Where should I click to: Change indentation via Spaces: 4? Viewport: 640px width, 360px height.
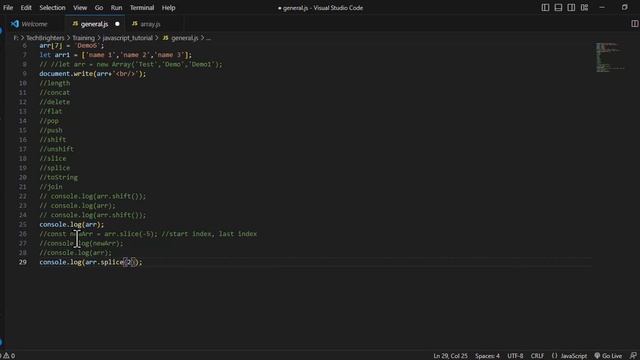pos(487,356)
